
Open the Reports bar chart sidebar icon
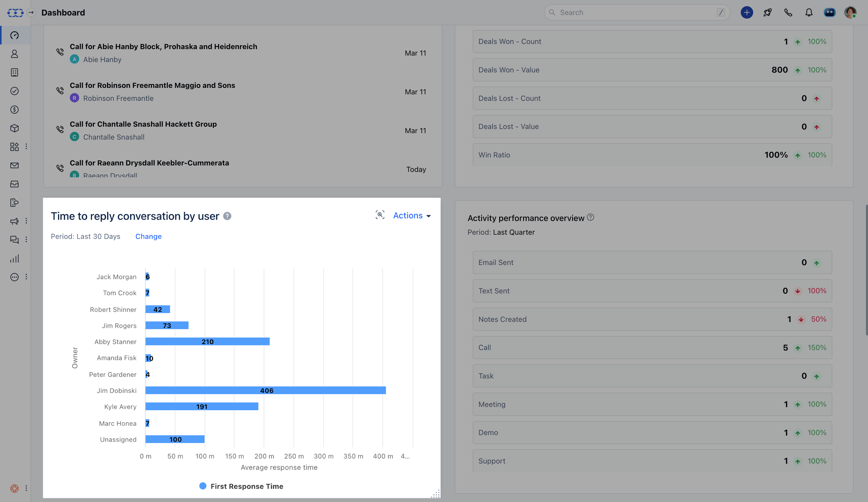point(14,258)
